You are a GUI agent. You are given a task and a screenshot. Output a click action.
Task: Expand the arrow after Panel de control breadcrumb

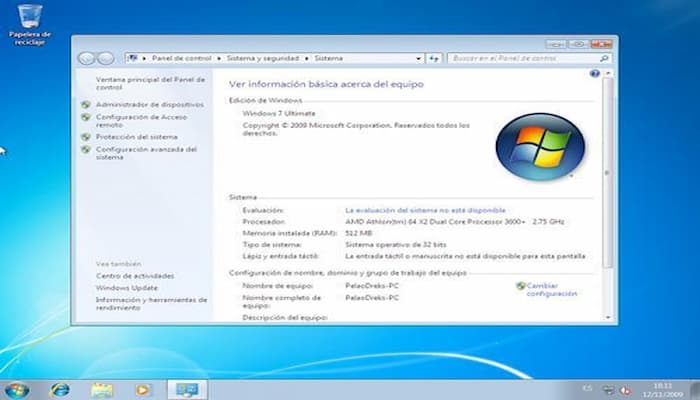pos(219,58)
